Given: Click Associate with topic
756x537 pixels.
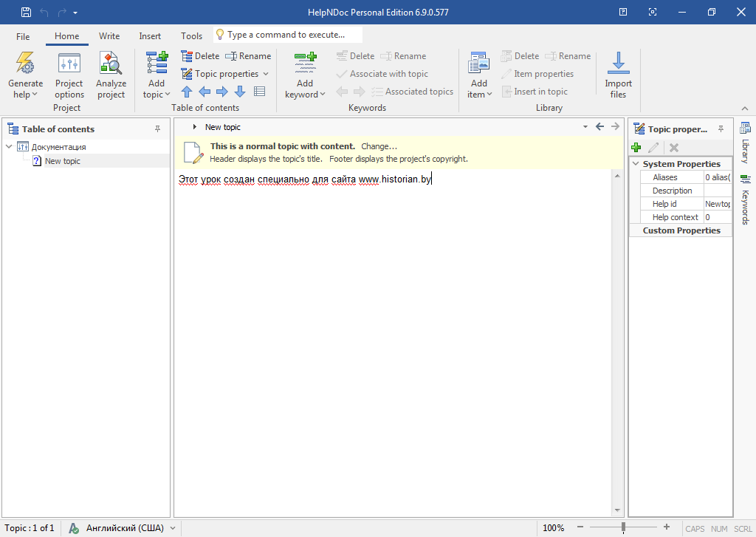Looking at the screenshot, I should click(382, 74).
